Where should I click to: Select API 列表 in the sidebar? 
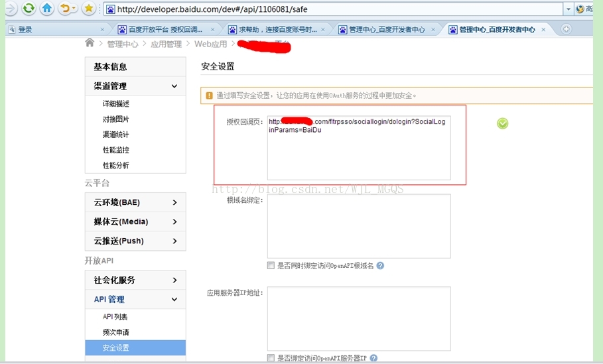point(115,317)
